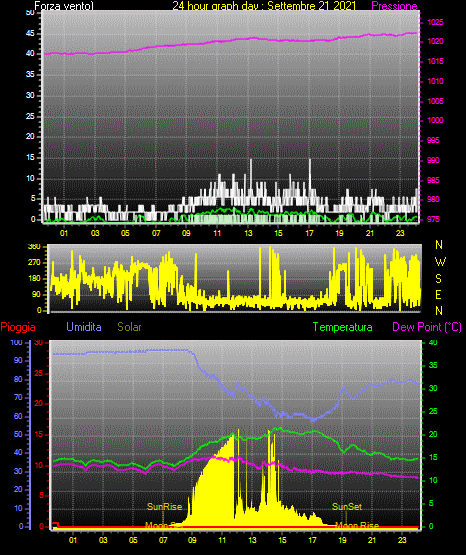Image resolution: width=466 pixels, height=555 pixels.
Task: Click the blue humidity axis value 90
Action: [18, 360]
